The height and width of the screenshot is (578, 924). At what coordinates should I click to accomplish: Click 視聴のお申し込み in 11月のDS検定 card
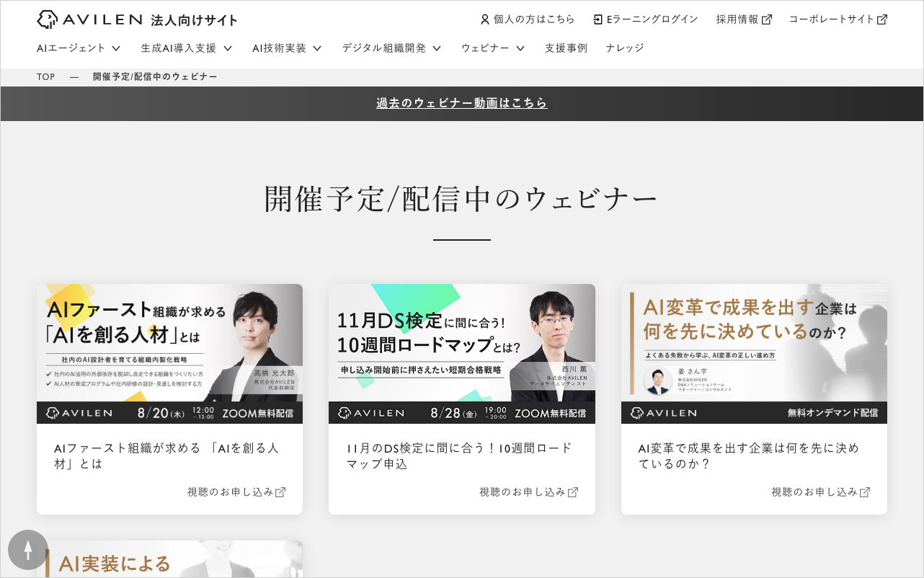[523, 492]
